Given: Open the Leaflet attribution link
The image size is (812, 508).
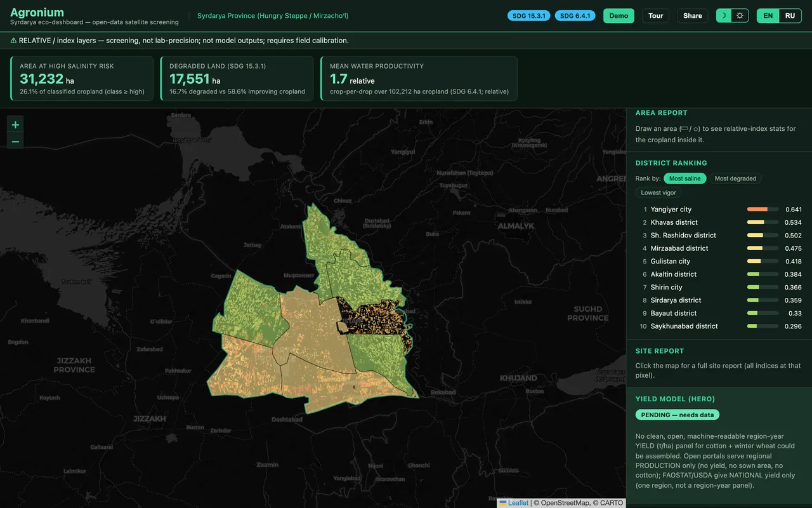Looking at the screenshot, I should coord(518,503).
